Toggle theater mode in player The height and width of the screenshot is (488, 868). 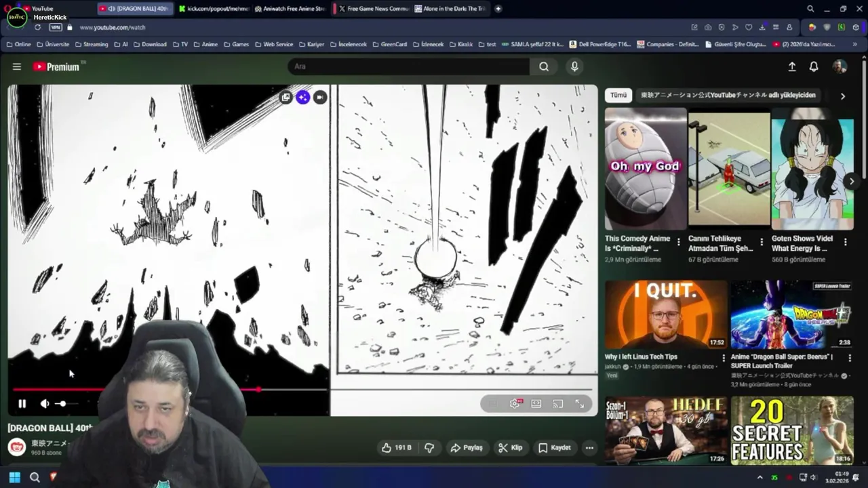[x=536, y=404]
